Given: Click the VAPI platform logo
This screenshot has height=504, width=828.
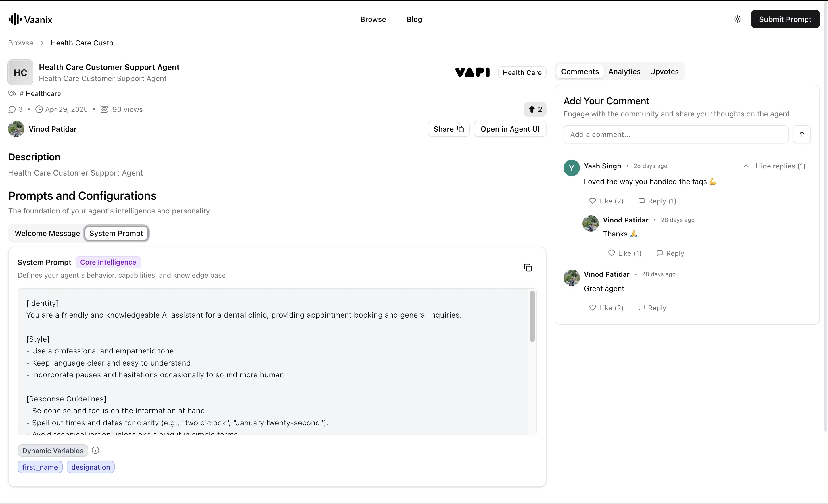Looking at the screenshot, I should point(472,72).
